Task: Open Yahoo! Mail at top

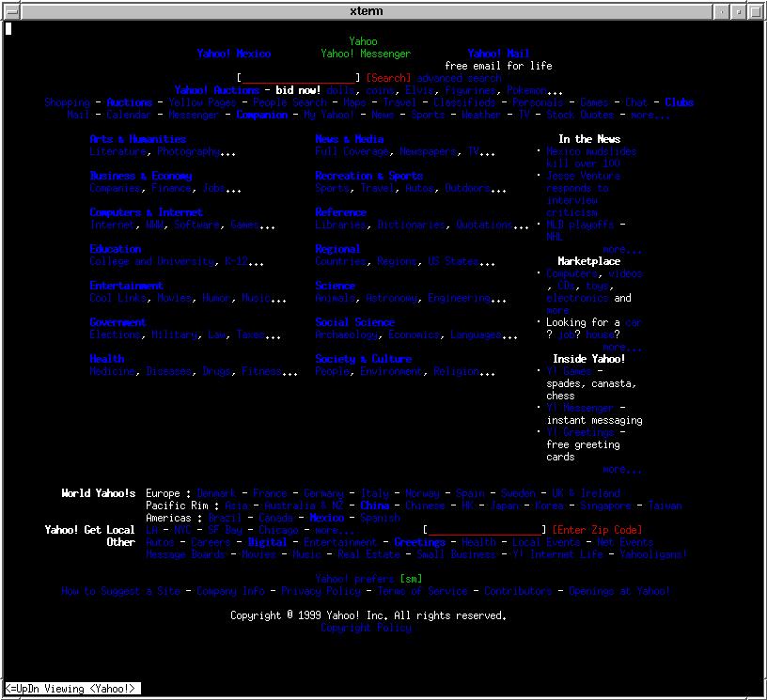Action: 498,54
